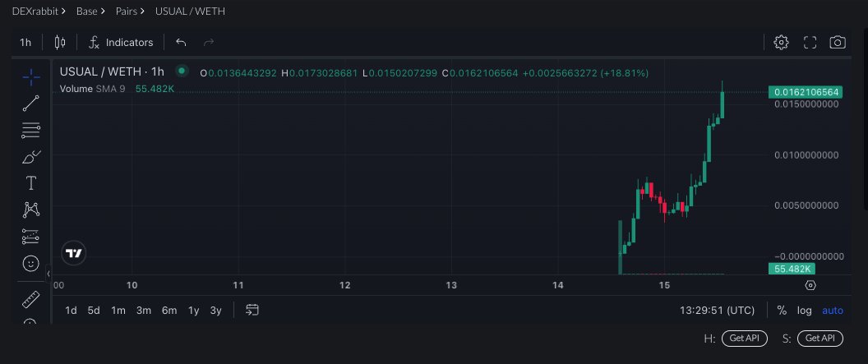Open the timezone clock 13:29:51 (UTC)
This screenshot has height=364, width=868.
717,311
